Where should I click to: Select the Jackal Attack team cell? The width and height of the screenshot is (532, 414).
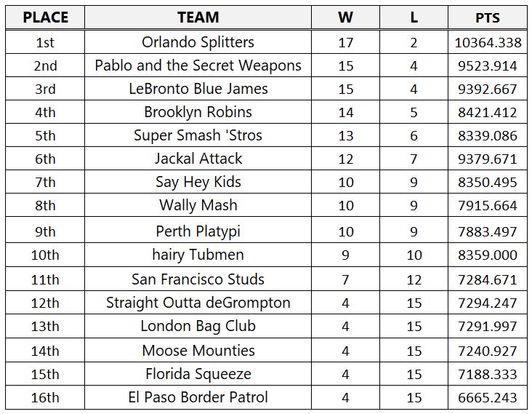click(198, 159)
